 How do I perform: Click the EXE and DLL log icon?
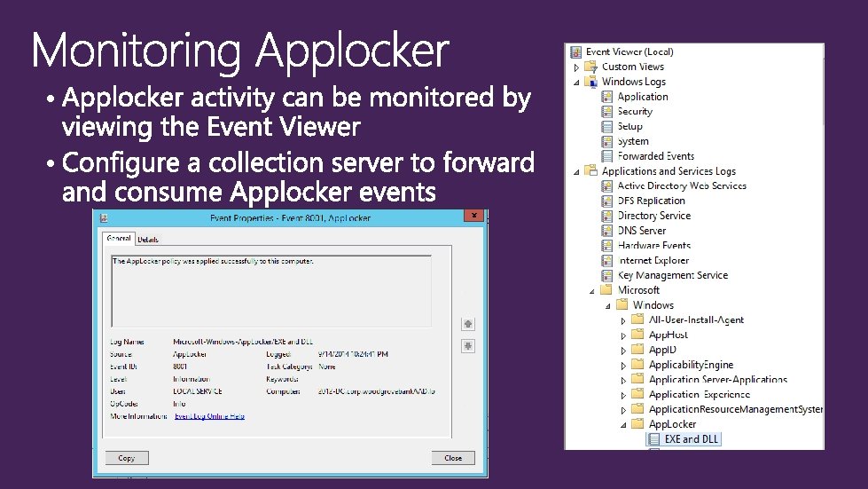point(653,439)
